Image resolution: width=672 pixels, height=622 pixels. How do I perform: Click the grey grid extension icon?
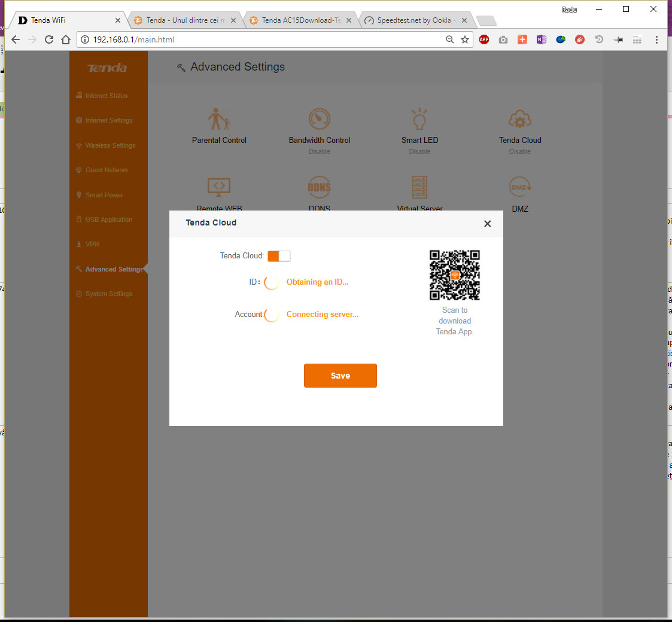click(637, 40)
